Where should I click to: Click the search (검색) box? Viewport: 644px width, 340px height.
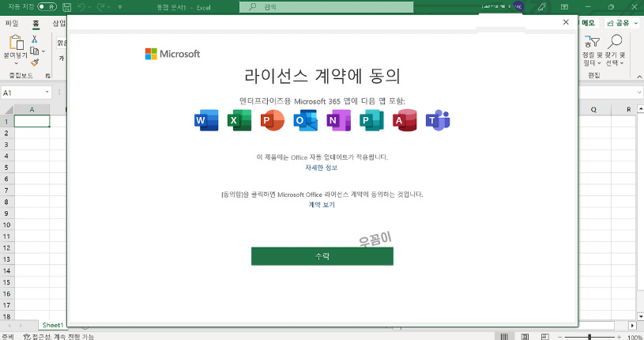pyautogui.click(x=326, y=7)
